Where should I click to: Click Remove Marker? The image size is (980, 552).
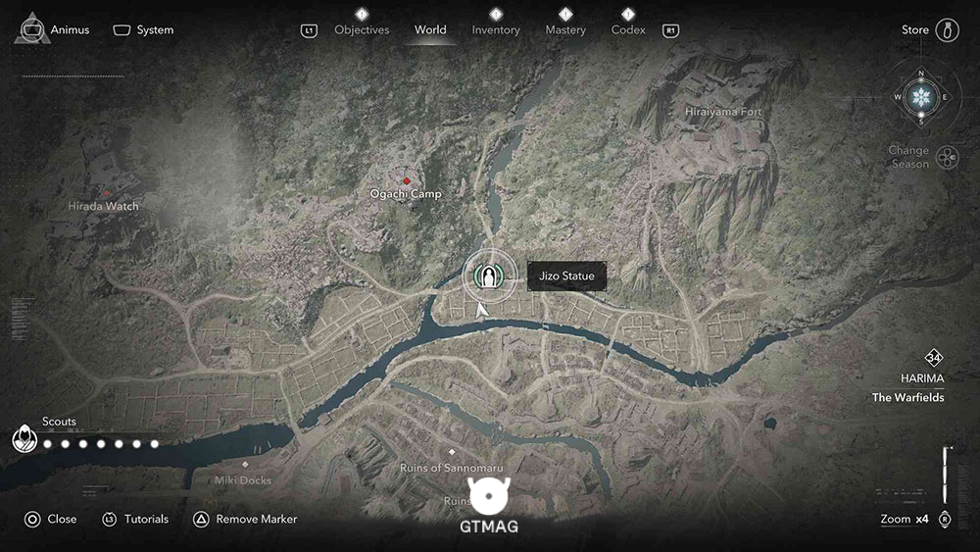(x=245, y=519)
